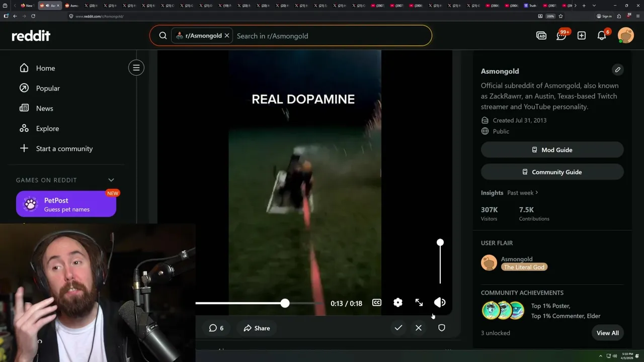Image resolution: width=644 pixels, height=362 pixels.
Task: Open the PetPost game card
Action: coord(66,204)
